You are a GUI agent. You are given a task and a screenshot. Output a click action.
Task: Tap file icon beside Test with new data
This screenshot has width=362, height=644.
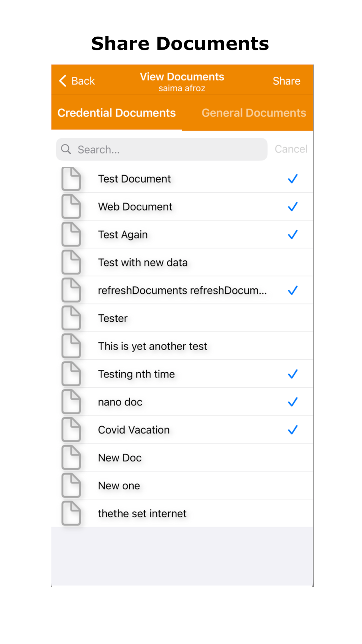(71, 263)
